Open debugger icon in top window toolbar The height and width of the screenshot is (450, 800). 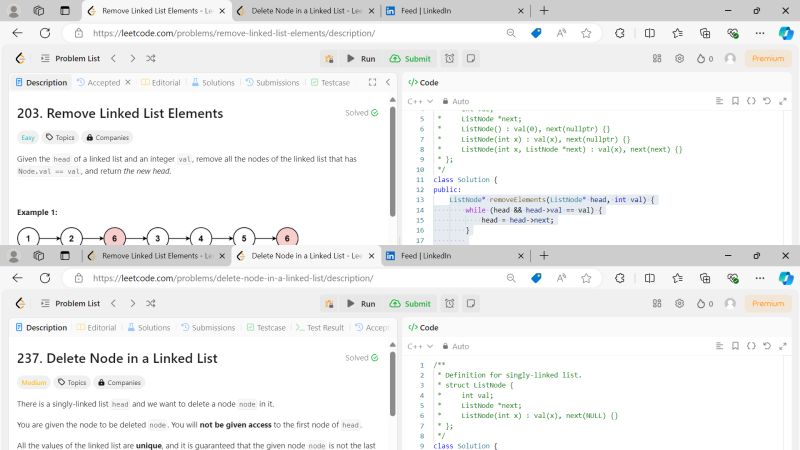pos(329,59)
